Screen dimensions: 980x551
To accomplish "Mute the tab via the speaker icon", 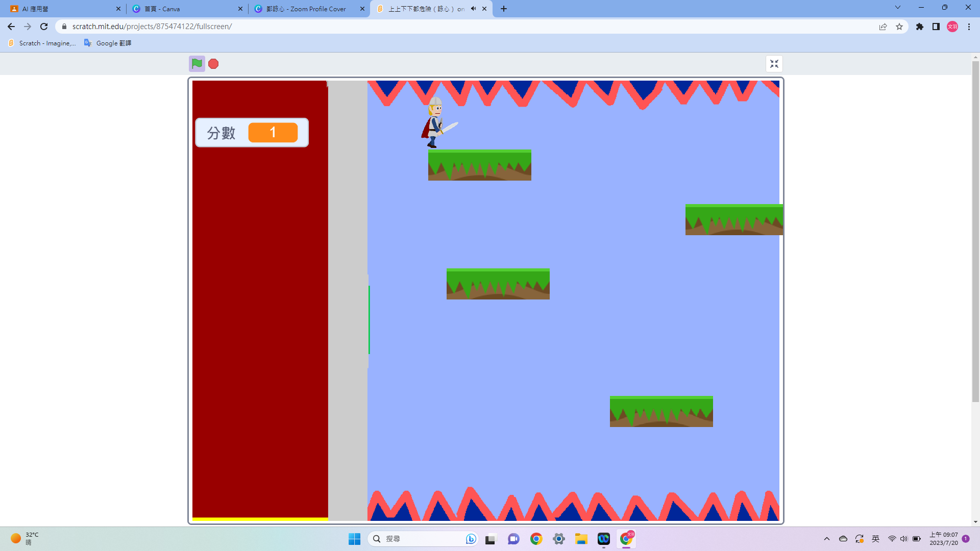I will [473, 9].
